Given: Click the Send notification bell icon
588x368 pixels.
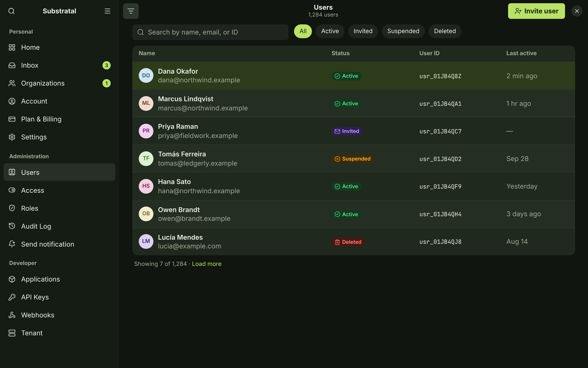Looking at the screenshot, I should pyautogui.click(x=12, y=244).
